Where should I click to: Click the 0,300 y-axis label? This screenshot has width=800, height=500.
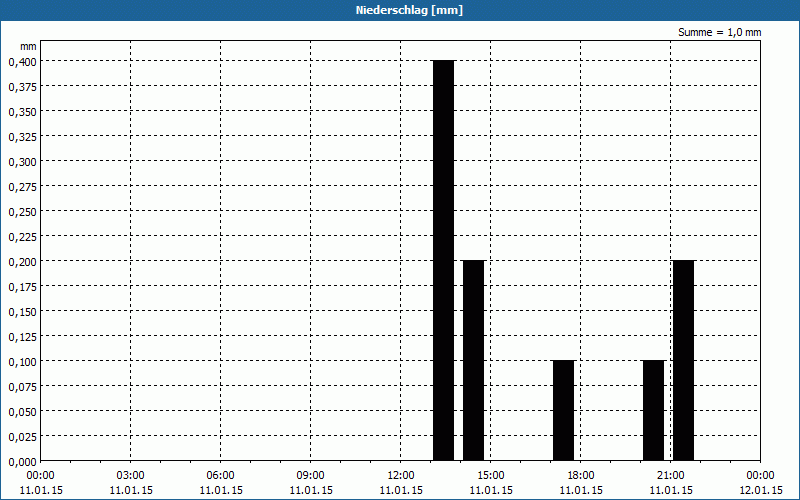22,162
